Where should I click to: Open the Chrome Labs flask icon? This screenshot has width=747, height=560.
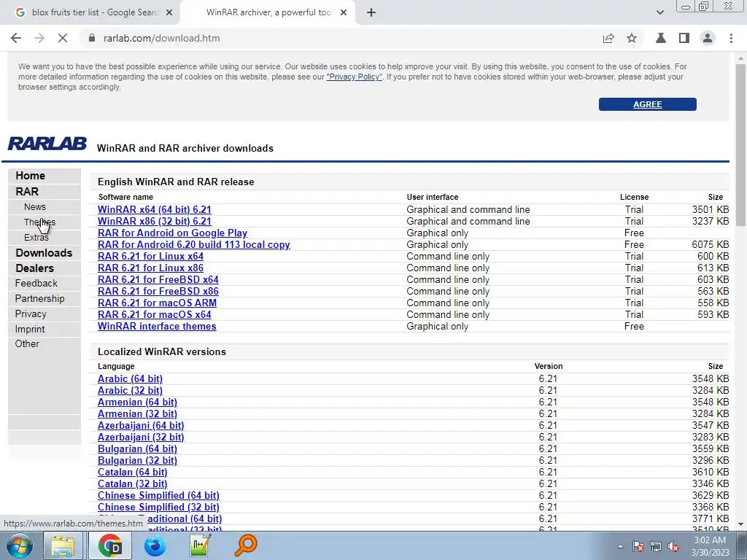click(x=661, y=38)
